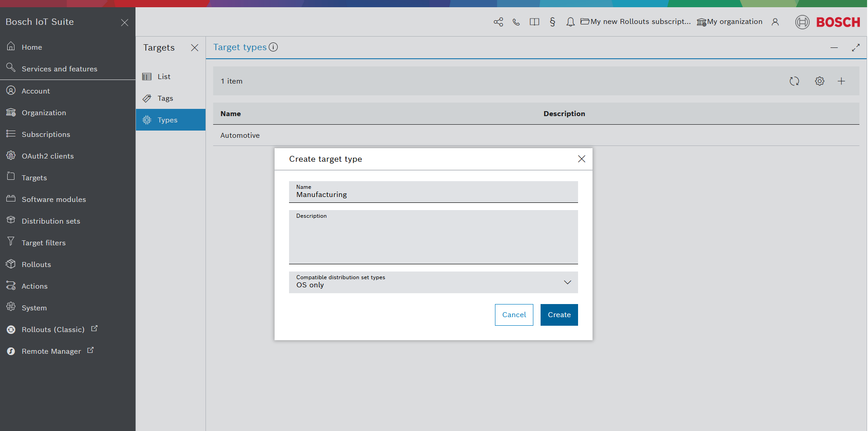Click the legal section sign icon
This screenshot has height=431, width=868.
pos(552,22)
